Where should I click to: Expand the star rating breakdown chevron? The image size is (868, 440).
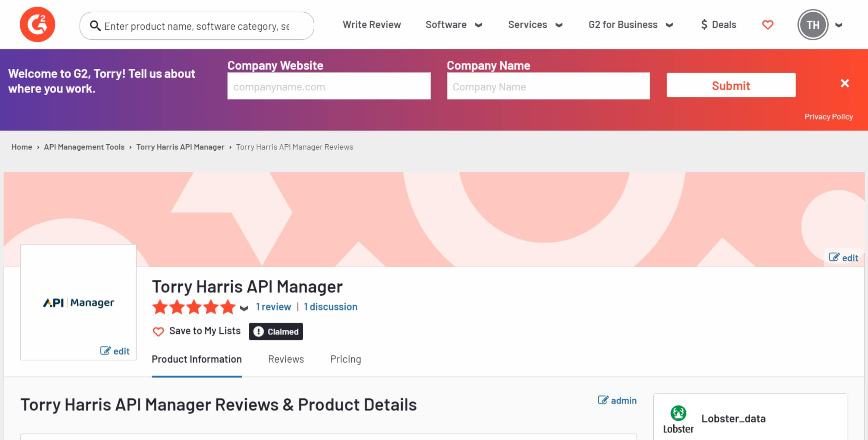(244, 308)
